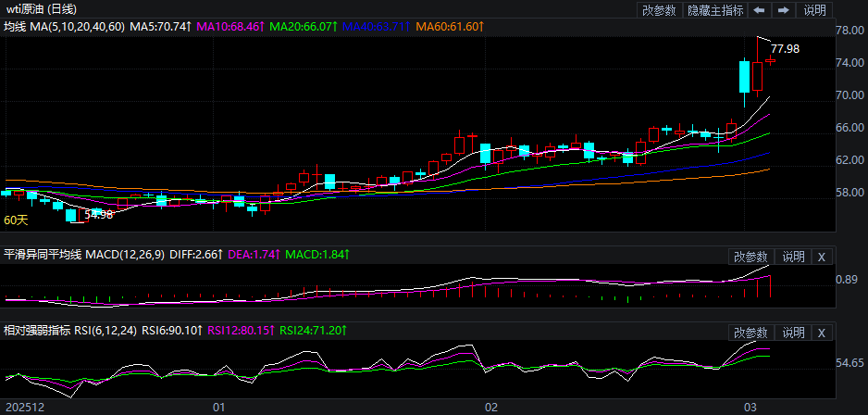Click the wti原油 (日线) chart title
Screen dimensions: 868x415
[x=44, y=10]
